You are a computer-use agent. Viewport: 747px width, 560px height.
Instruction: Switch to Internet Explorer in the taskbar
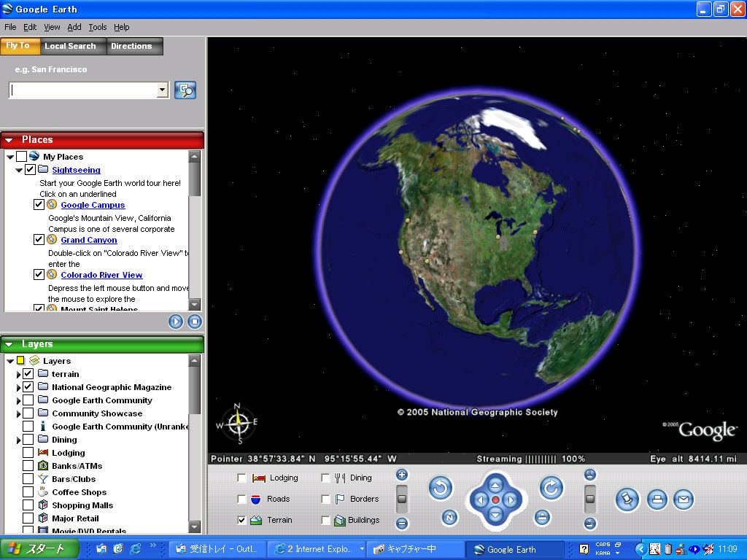point(317,549)
